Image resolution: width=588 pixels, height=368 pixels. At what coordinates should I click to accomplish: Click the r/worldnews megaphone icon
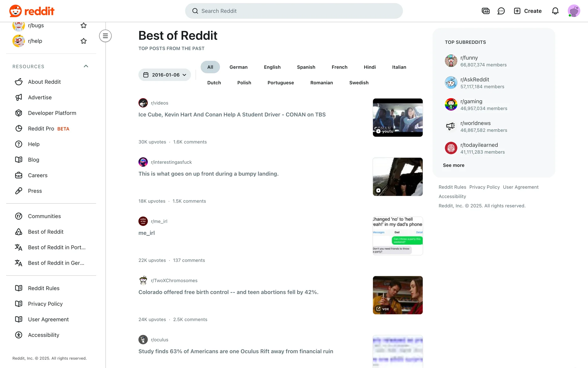tap(451, 126)
